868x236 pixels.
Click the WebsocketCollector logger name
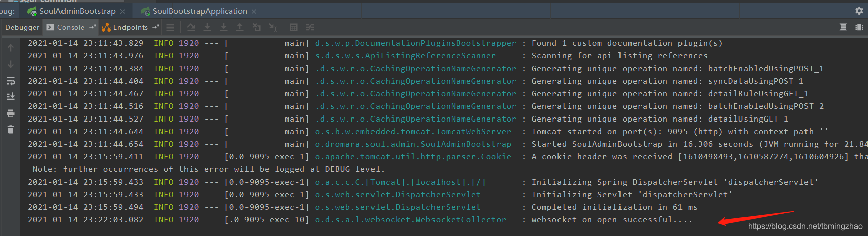tap(410, 220)
